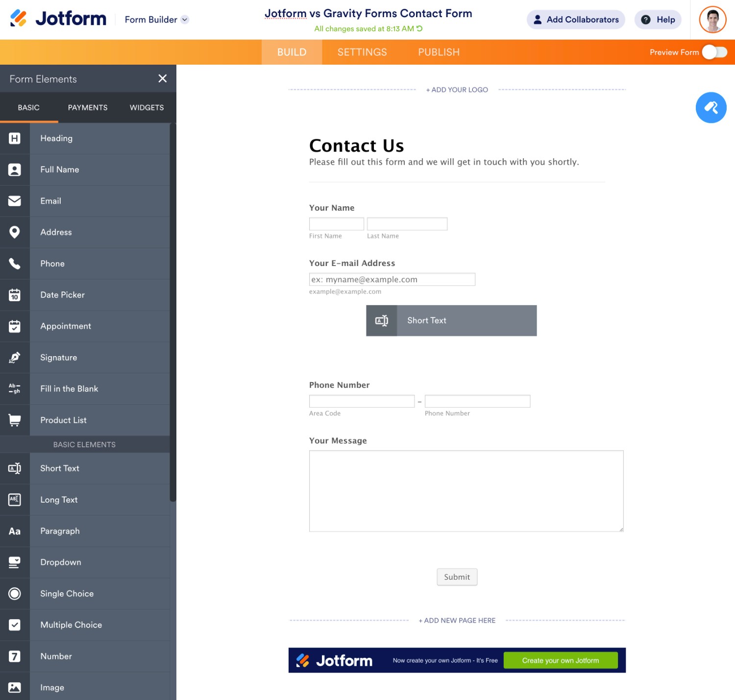Click the revision history icon beside saved time

pyautogui.click(x=419, y=28)
